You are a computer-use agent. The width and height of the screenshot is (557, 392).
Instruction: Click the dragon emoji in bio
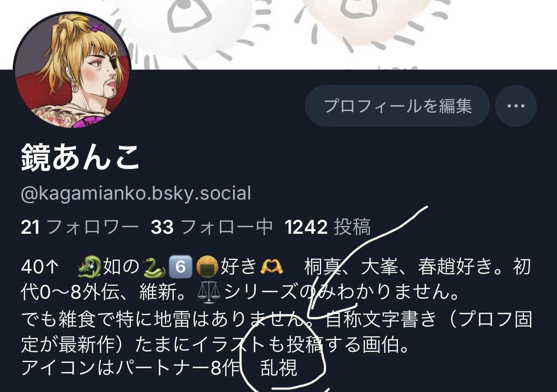point(89,267)
